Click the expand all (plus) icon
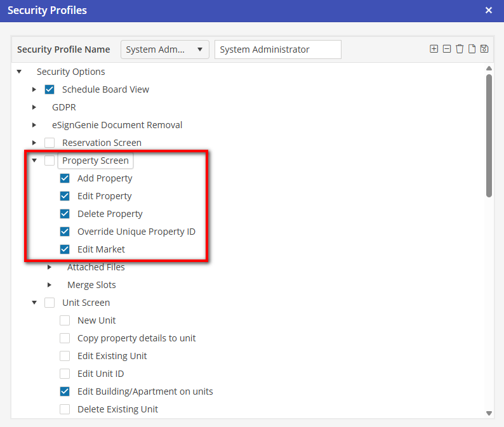This screenshot has width=504, height=427. pos(434,49)
